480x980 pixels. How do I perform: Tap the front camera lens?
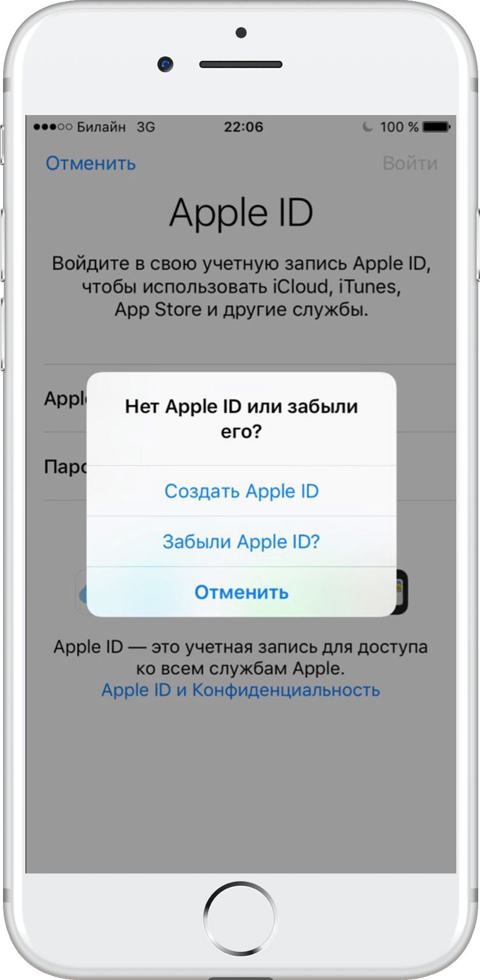(x=165, y=64)
